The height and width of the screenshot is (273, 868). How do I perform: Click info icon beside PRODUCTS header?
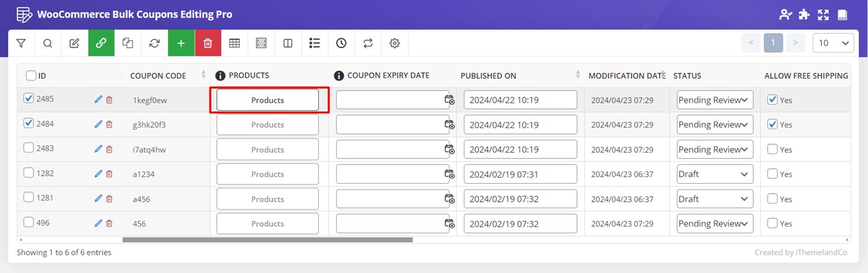coord(220,76)
